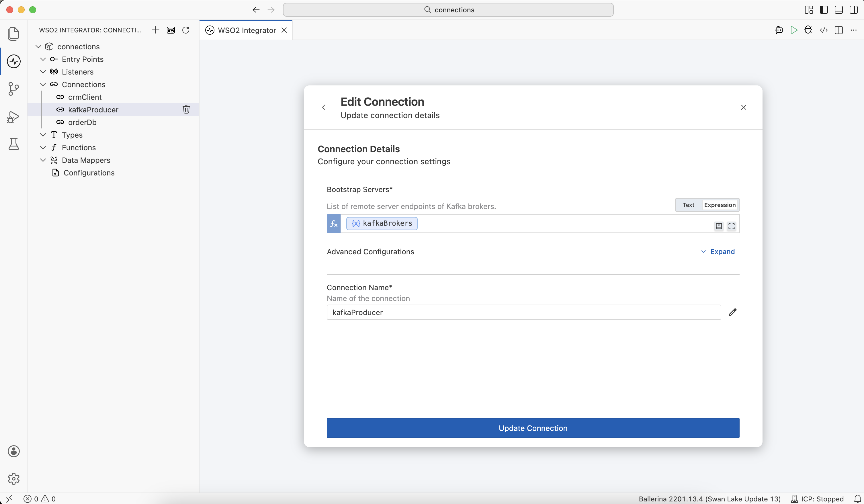Close the Edit Connection dialog

pyautogui.click(x=743, y=107)
